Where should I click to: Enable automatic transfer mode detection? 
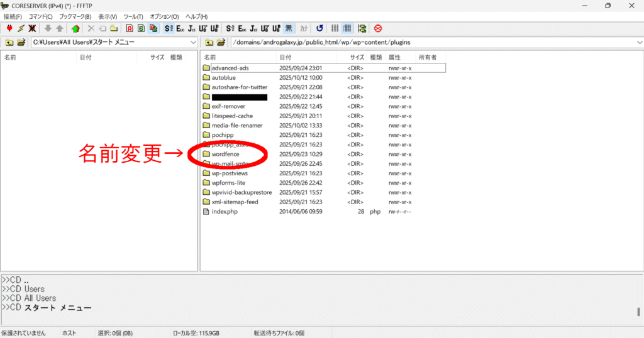point(153,28)
